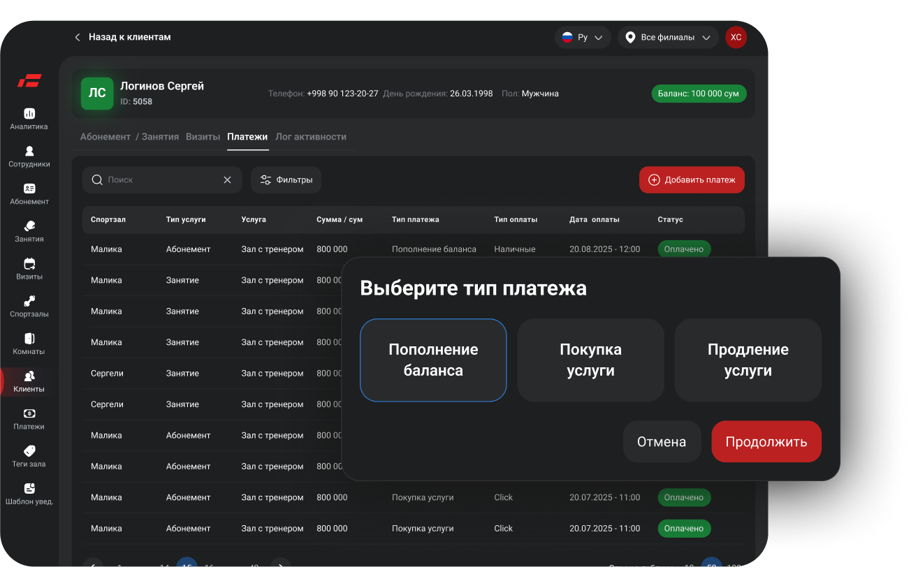Click the Отмена button
Image resolution: width=911 pixels, height=588 pixels.
point(662,442)
